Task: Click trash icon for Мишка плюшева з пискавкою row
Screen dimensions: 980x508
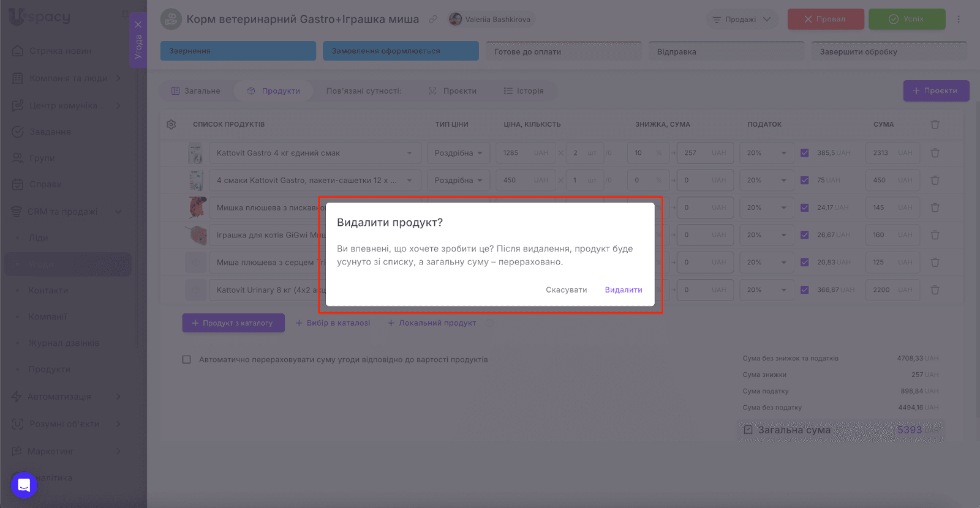Action: [935, 207]
